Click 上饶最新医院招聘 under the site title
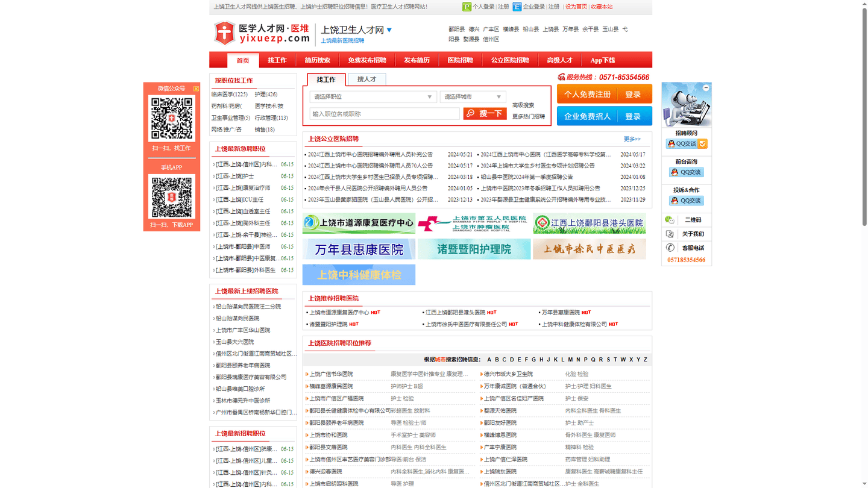This screenshot has height=488, width=868. tap(342, 41)
